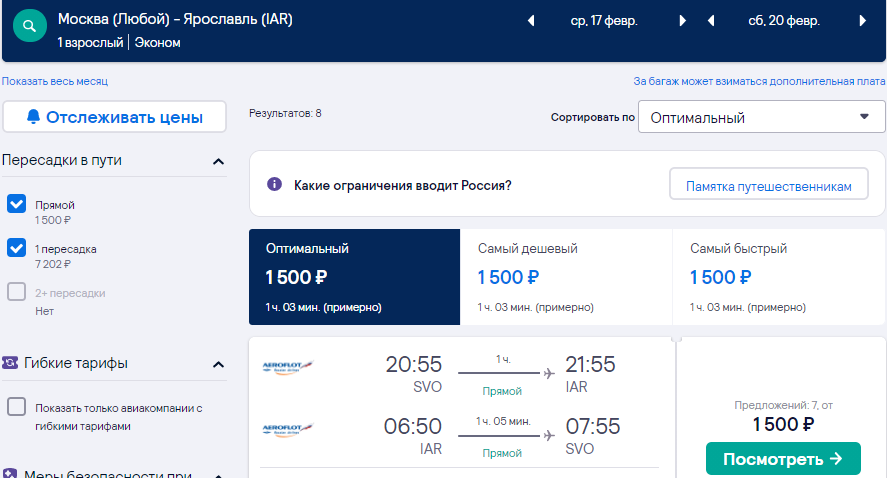Open Памятка путешественникам button
The height and width of the screenshot is (478, 887).
pyautogui.click(x=769, y=184)
